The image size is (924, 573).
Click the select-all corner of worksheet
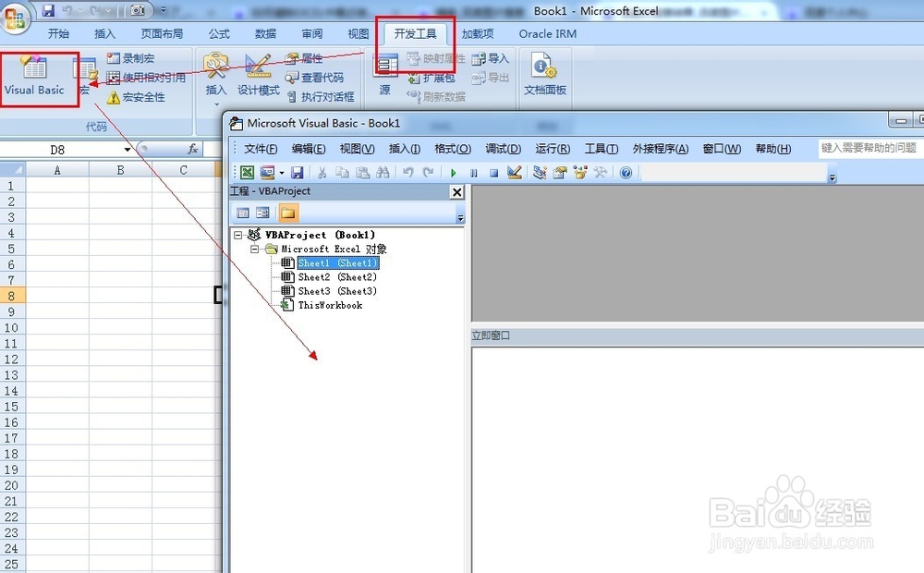coord(13,170)
